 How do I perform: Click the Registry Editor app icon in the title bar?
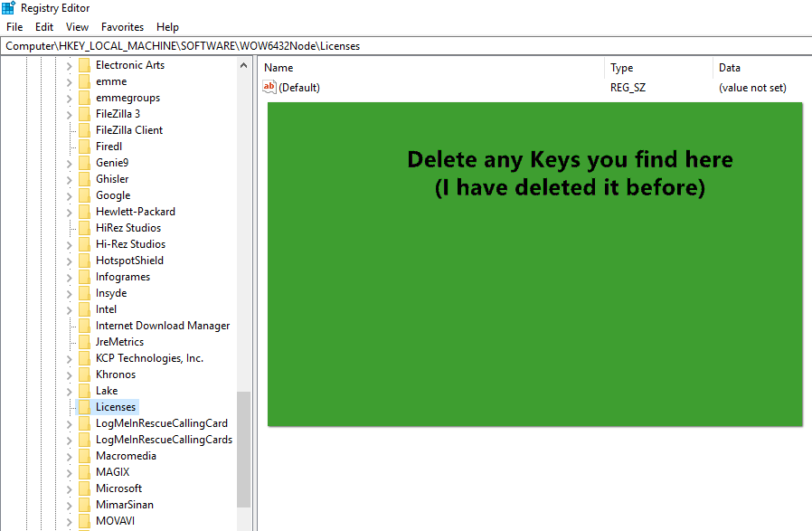tap(9, 8)
